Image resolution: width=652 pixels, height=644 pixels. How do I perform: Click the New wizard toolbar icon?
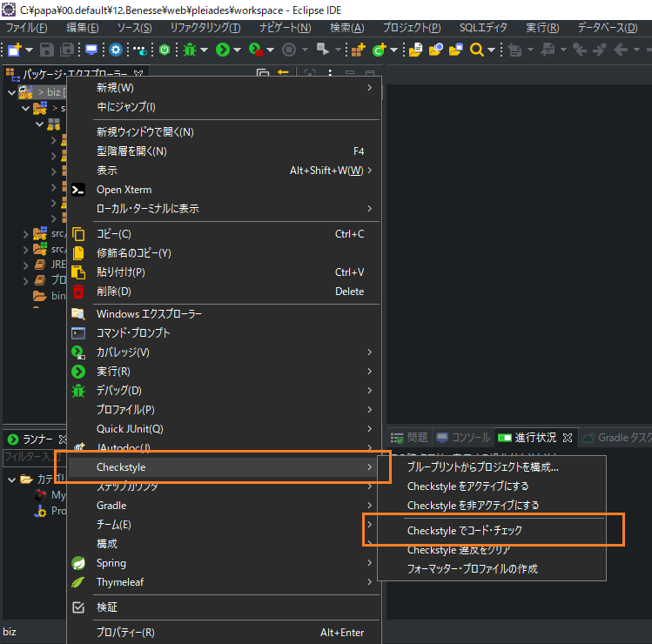tap(15, 50)
